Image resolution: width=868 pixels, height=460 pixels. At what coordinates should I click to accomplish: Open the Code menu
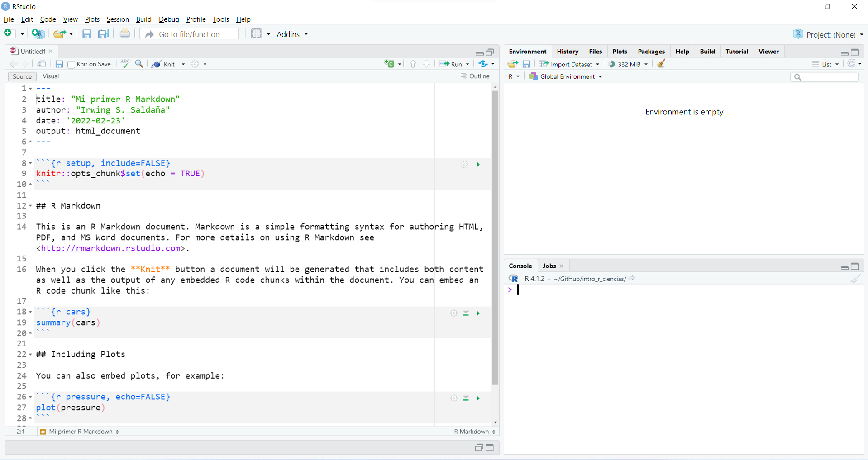point(48,19)
